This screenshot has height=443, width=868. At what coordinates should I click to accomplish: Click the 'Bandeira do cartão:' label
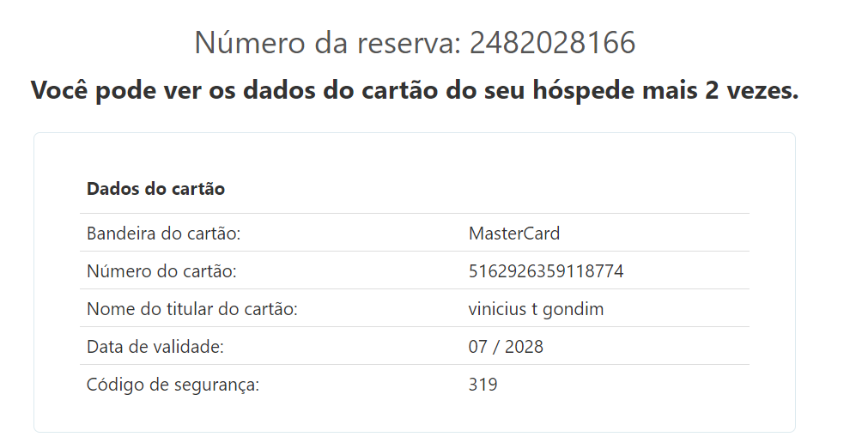click(162, 234)
